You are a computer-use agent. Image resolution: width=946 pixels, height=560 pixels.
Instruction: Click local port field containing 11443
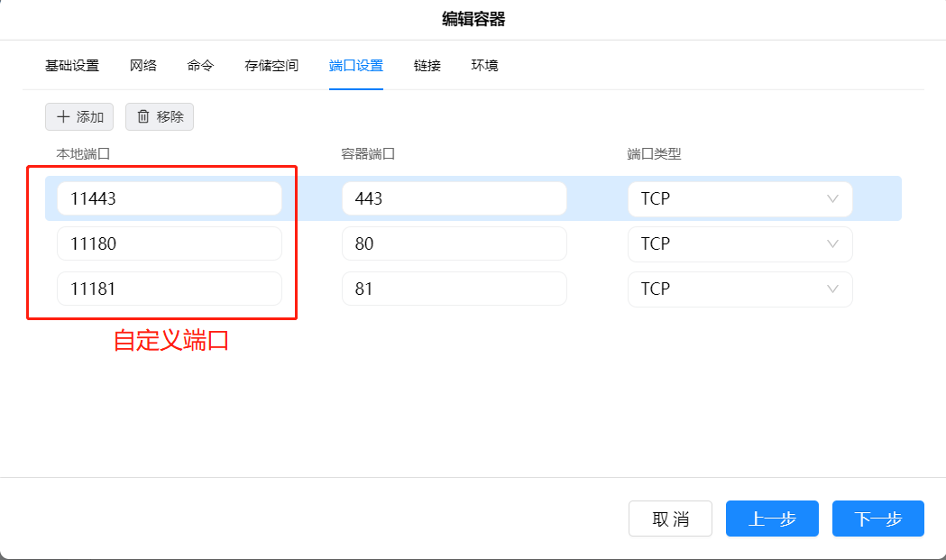point(170,198)
